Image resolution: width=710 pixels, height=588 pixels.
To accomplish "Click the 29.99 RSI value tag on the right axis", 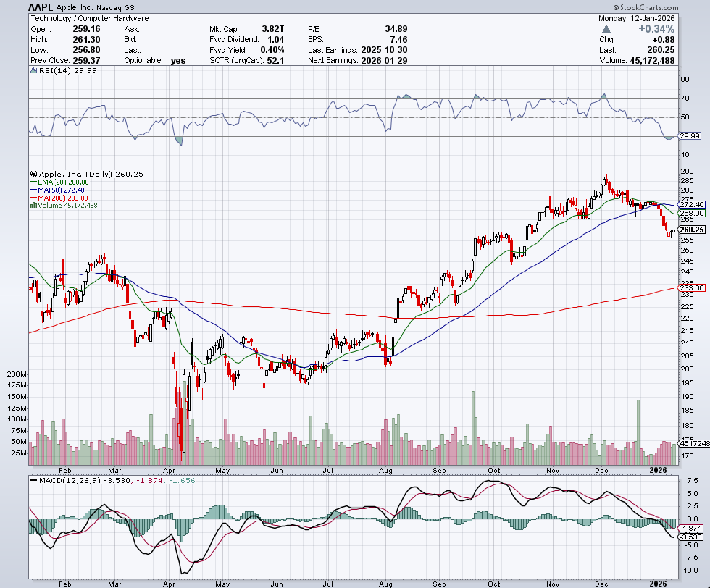I will click(x=690, y=136).
